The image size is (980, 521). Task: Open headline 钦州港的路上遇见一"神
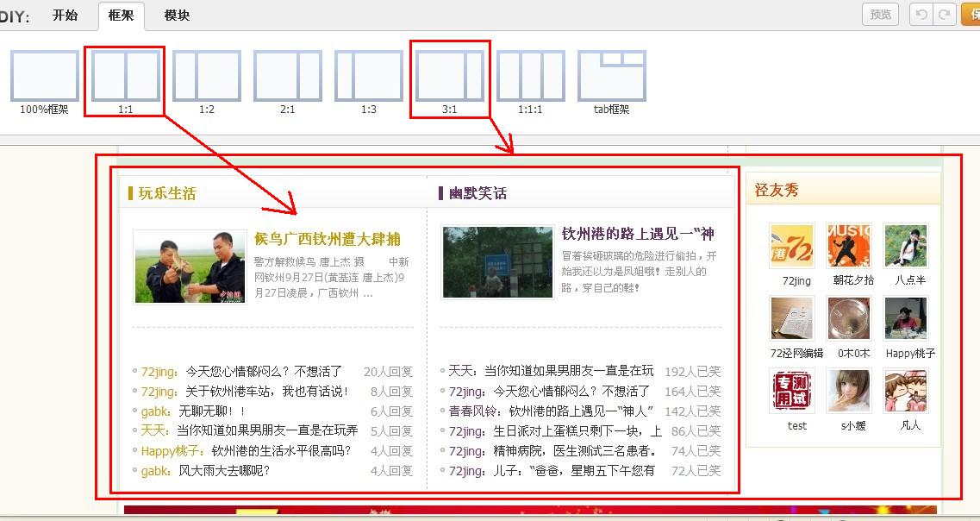[638, 234]
